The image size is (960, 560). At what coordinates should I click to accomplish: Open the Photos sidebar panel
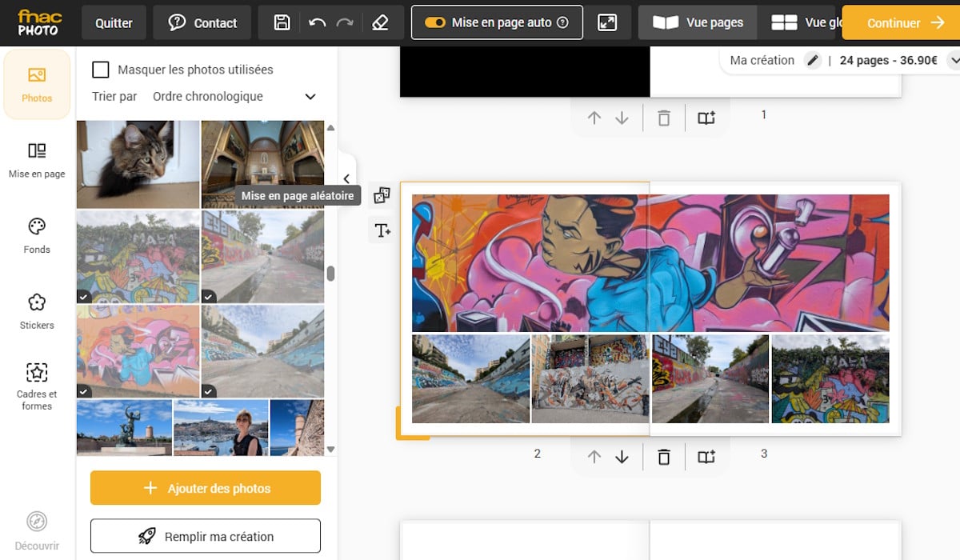click(x=37, y=84)
